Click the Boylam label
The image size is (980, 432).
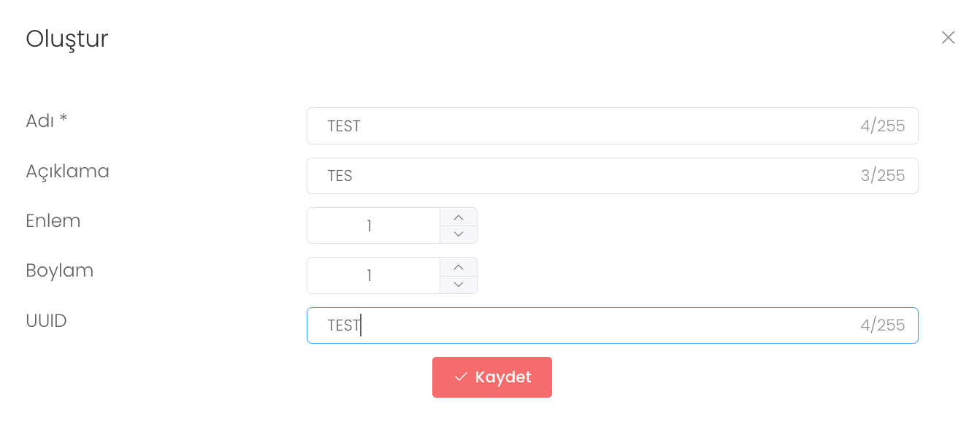(59, 271)
